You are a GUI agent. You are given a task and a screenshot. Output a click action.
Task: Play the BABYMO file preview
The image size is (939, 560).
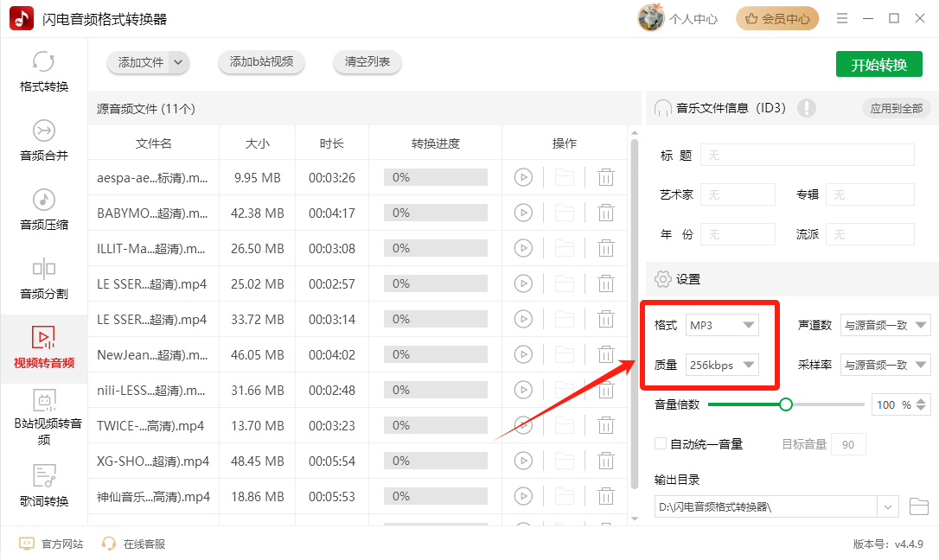[x=523, y=213]
